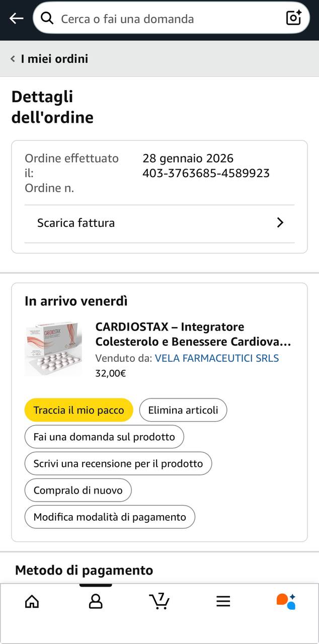Open VELA FARMACEUTICI SRLS seller link

click(x=216, y=358)
